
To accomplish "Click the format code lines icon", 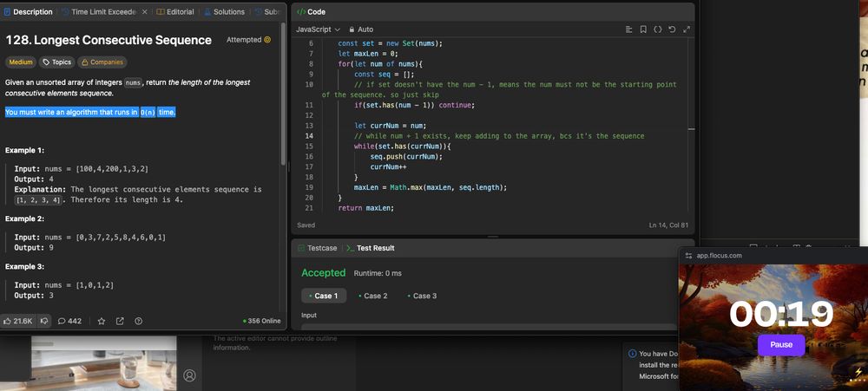I will point(628,29).
